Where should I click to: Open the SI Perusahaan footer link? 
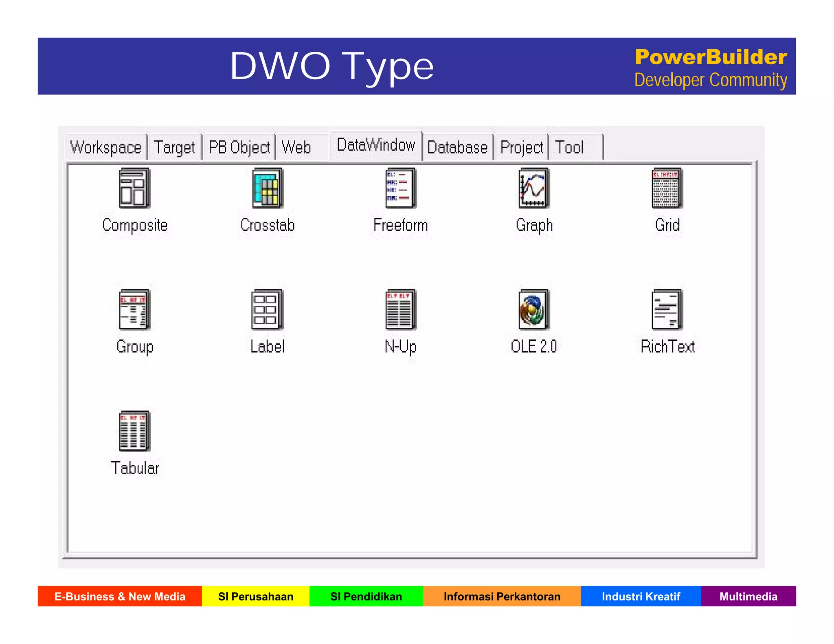coord(256,596)
